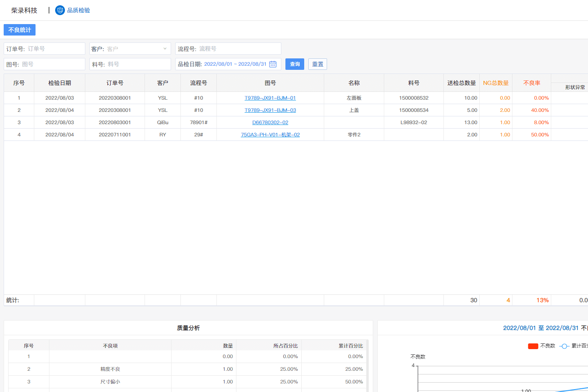Image resolution: width=588 pixels, height=392 pixels.
Task: Toggle the 累计百分比 line in the chart legend
Action: pos(572,346)
